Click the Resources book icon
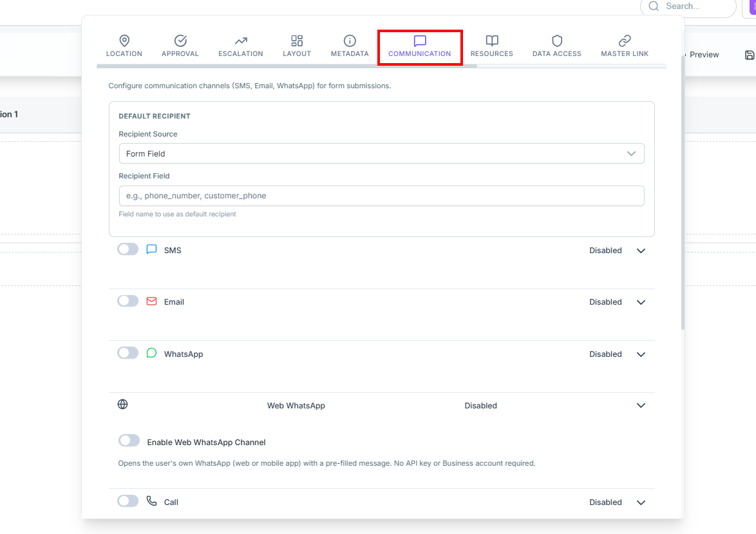The width and height of the screenshot is (756, 534). [492, 41]
